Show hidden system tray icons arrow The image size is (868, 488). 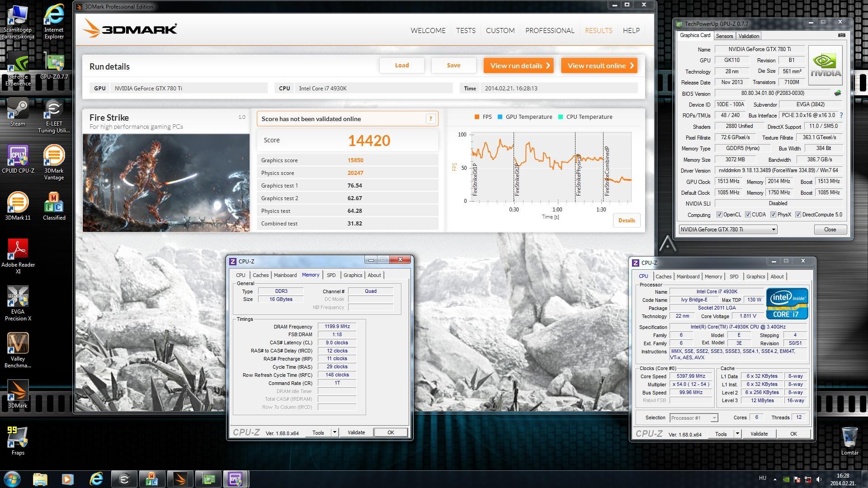[775, 479]
